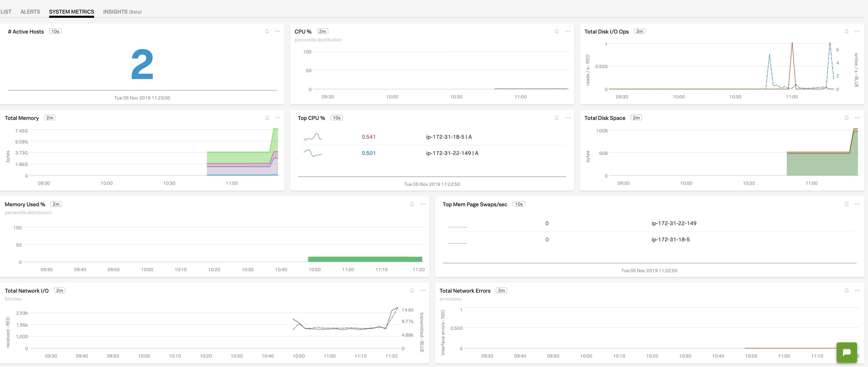Click the Total Disk Space chart title

605,118
